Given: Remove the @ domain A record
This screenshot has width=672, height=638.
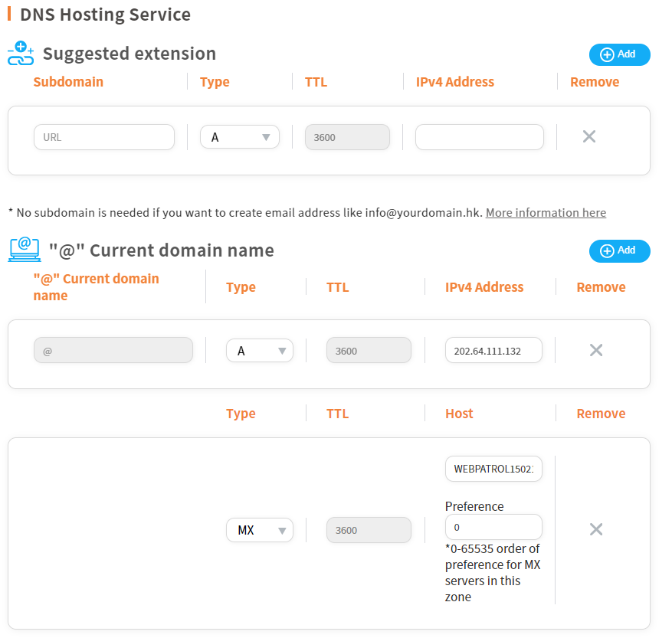Looking at the screenshot, I should pyautogui.click(x=595, y=350).
